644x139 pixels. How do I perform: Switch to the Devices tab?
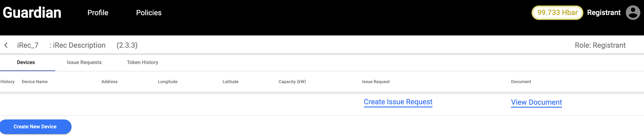pos(26,62)
